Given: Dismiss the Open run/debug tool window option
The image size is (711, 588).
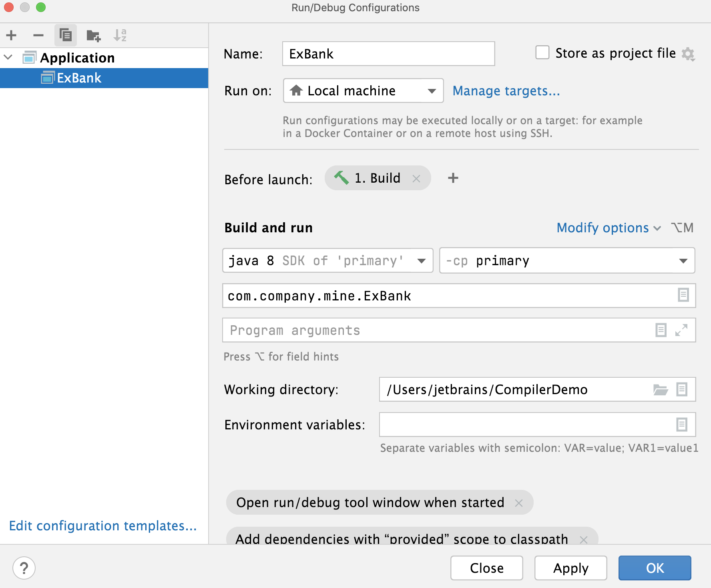Looking at the screenshot, I should (x=520, y=503).
